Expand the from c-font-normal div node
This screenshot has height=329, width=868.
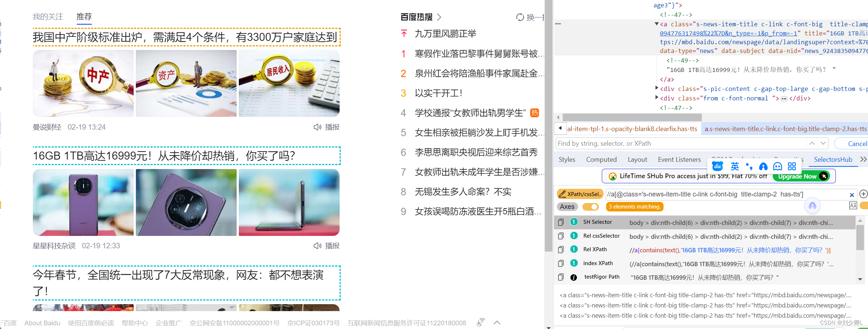[x=657, y=97]
